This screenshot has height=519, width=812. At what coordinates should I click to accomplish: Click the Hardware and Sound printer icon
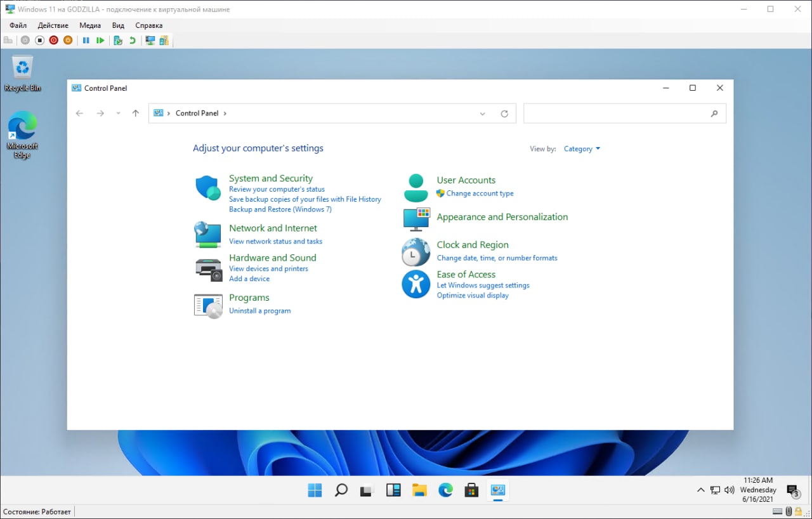pyautogui.click(x=208, y=269)
